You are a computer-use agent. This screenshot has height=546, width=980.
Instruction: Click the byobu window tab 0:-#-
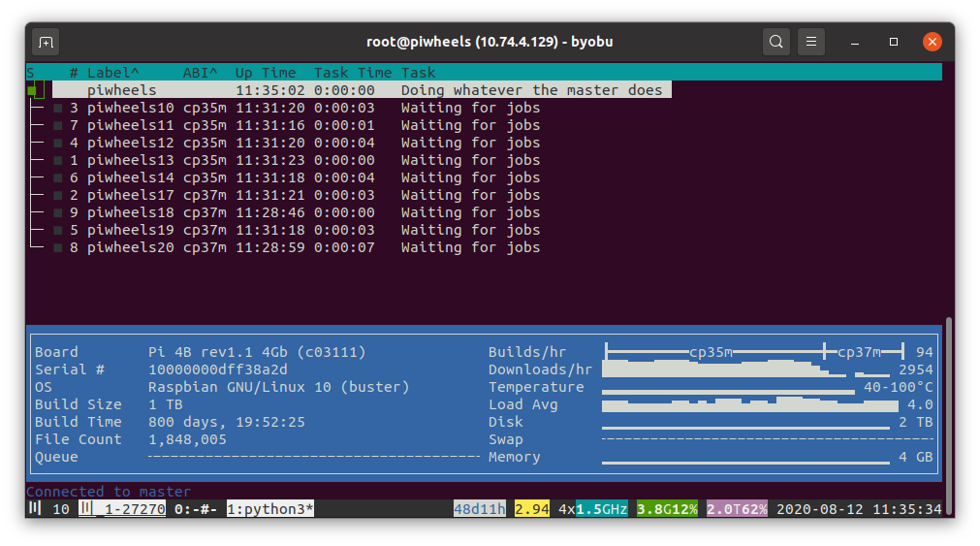(196, 509)
